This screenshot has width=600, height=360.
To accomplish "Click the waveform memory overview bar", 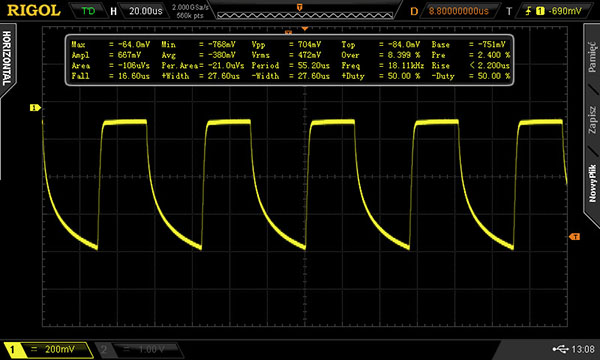I will click(x=305, y=15).
